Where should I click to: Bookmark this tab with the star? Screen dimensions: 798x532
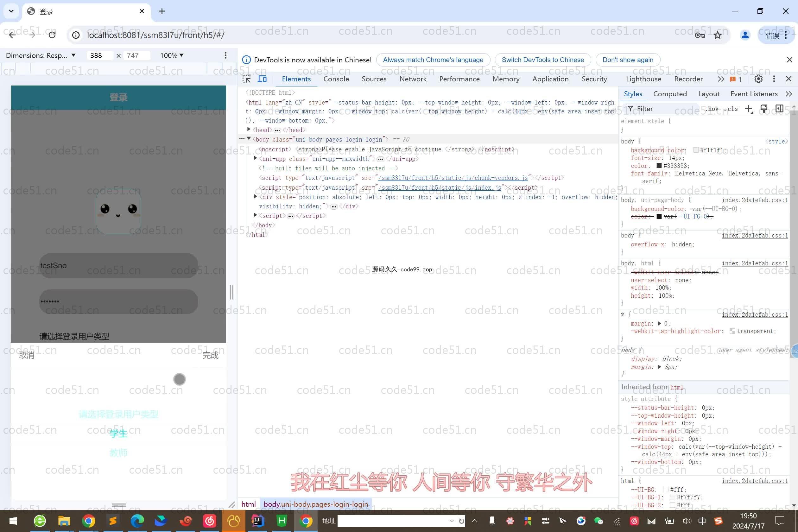pos(718,35)
